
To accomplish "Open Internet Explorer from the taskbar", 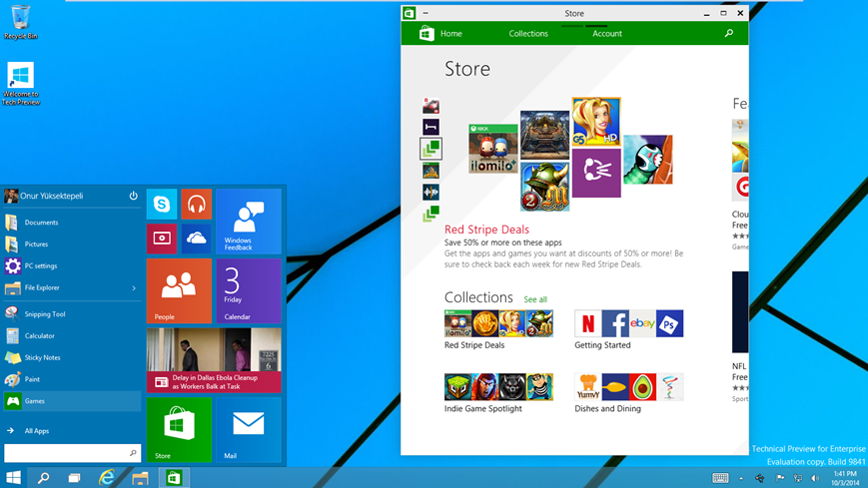I will coord(107,478).
